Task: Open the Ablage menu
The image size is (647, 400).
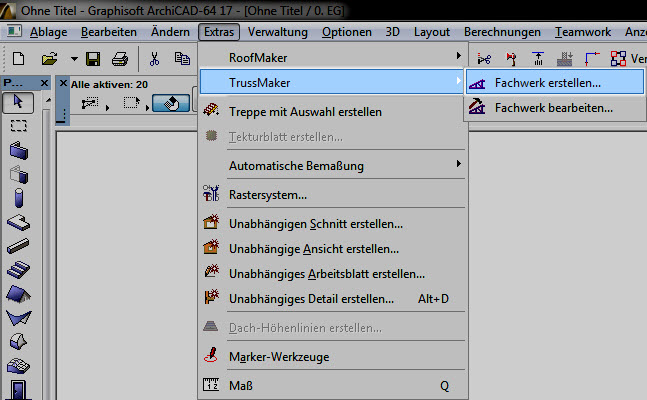Action: coord(48,32)
